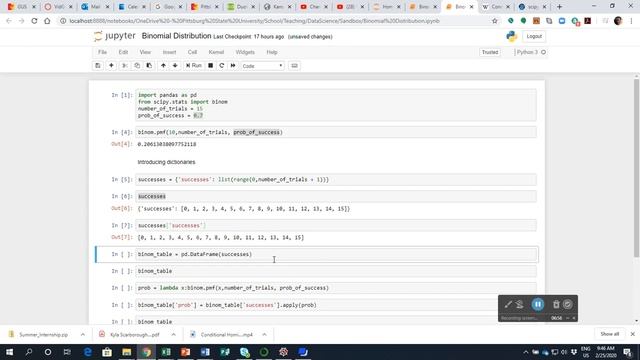Screen dimensions: 640x360
Task: Click the binom_table = pd.DataFrame(successes) cell
Action: pyautogui.click(x=336, y=254)
